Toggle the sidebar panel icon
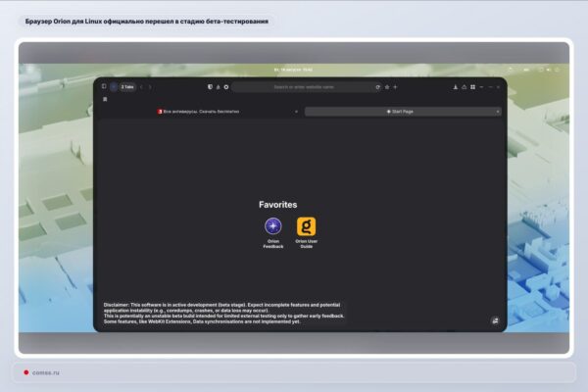 click(x=104, y=86)
